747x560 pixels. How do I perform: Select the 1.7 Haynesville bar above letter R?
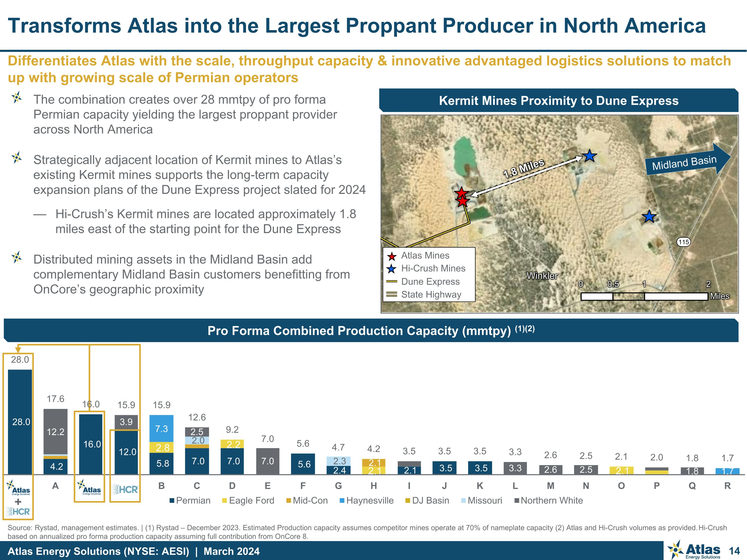[x=727, y=471]
